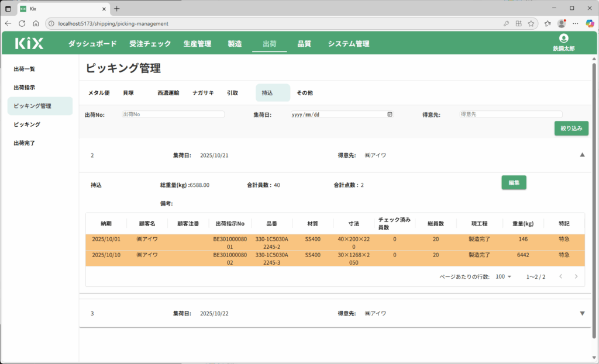The image size is (599, 364).
Task: Open a new browser tab
Action: pos(116,8)
